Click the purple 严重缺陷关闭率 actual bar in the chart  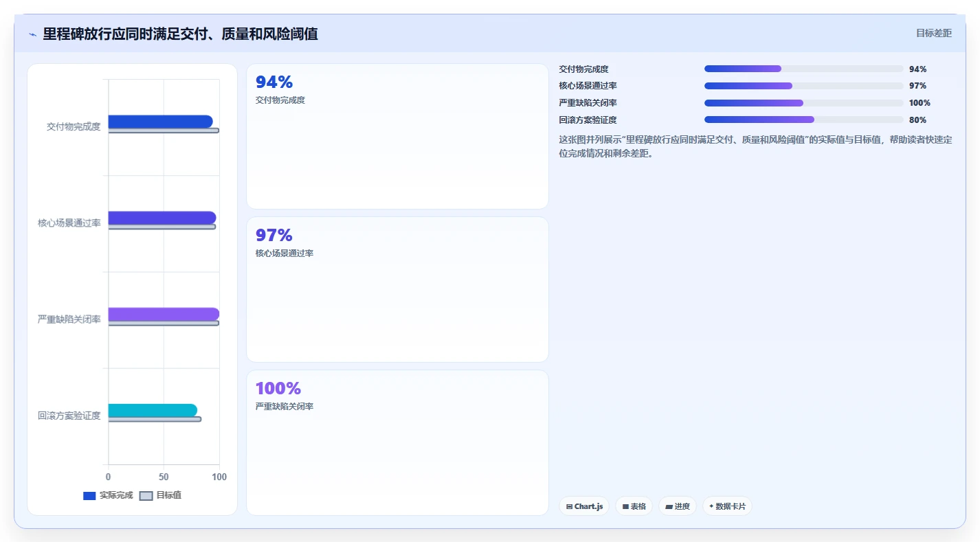pos(164,314)
